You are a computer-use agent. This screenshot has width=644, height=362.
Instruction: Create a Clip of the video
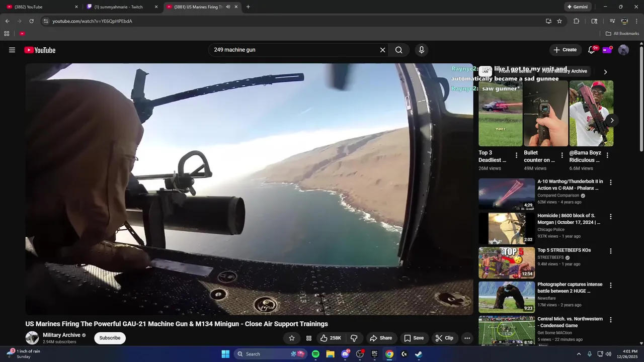pos(444,338)
